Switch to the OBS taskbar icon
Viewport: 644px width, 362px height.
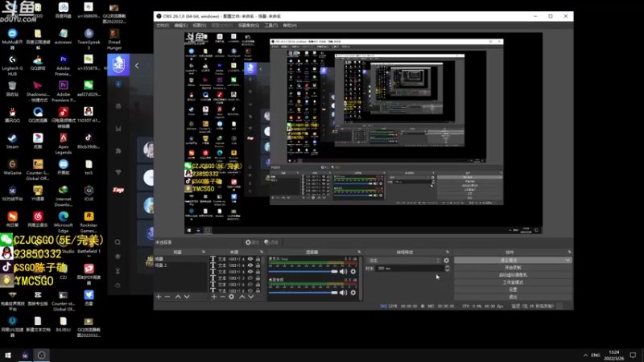pyautogui.click(x=42, y=355)
